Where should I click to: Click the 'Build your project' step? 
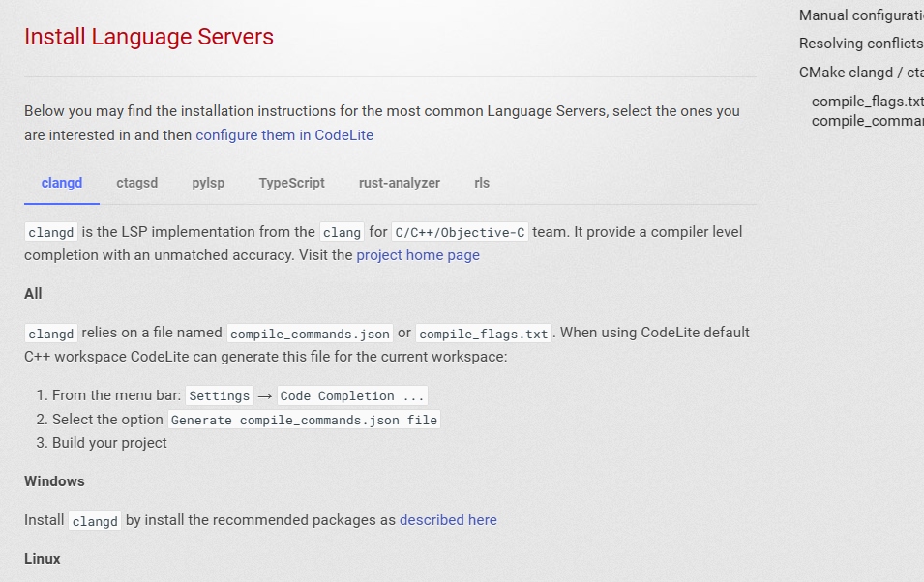point(109,443)
